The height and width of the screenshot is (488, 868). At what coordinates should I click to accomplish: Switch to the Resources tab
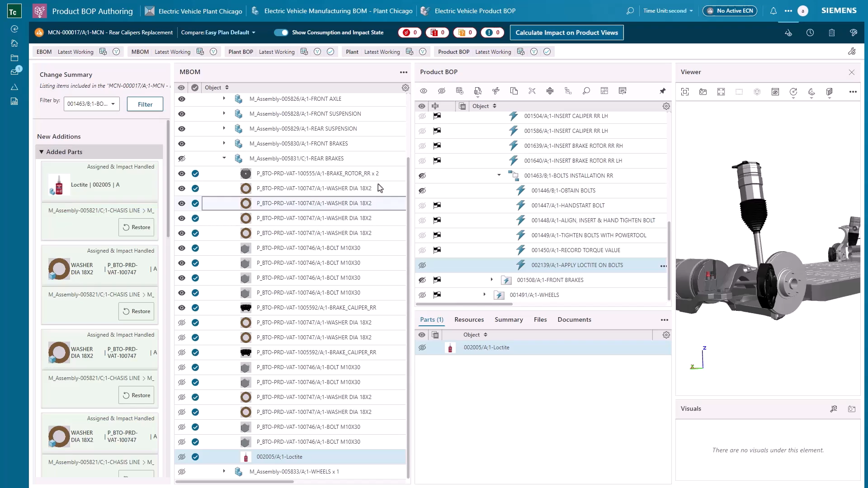coord(469,320)
